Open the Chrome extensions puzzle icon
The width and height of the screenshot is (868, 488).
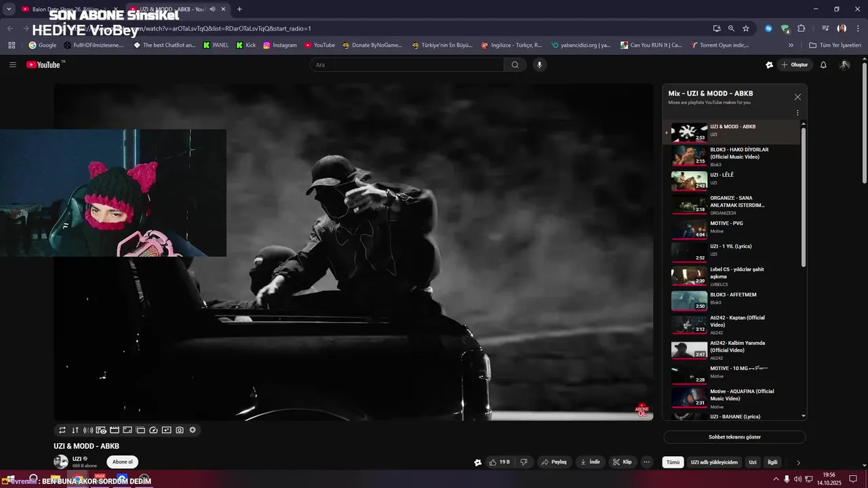(x=801, y=28)
